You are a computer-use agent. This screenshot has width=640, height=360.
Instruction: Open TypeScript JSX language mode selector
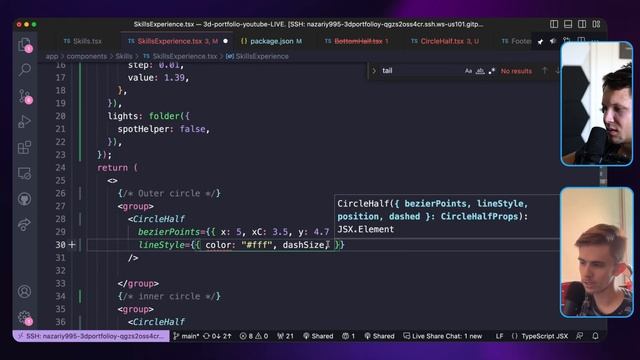pyautogui.click(x=540, y=336)
